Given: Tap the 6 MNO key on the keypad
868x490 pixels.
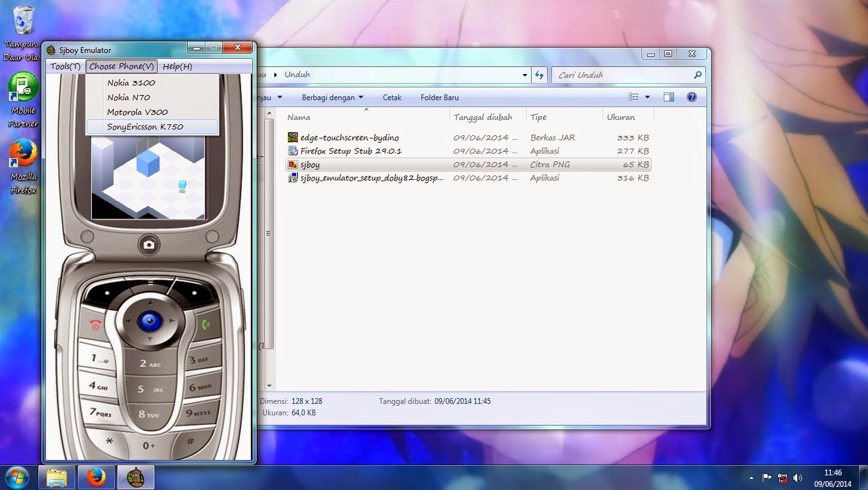Looking at the screenshot, I should coord(198,387).
